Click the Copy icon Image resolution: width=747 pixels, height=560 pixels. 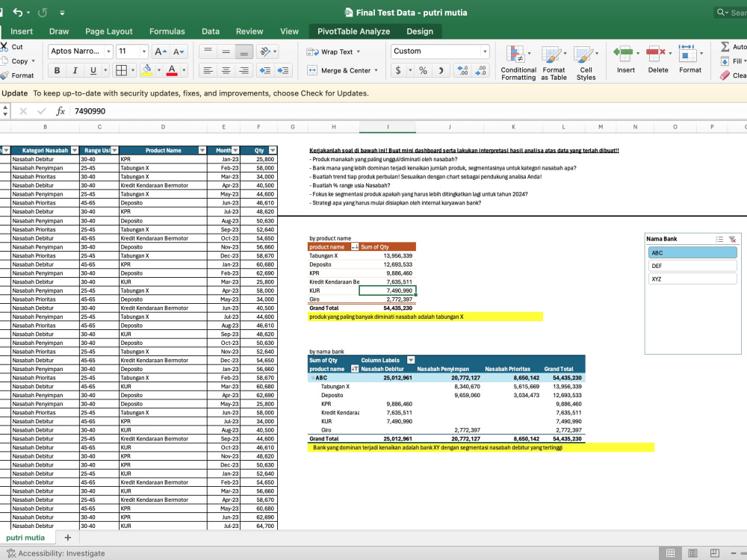(4, 61)
